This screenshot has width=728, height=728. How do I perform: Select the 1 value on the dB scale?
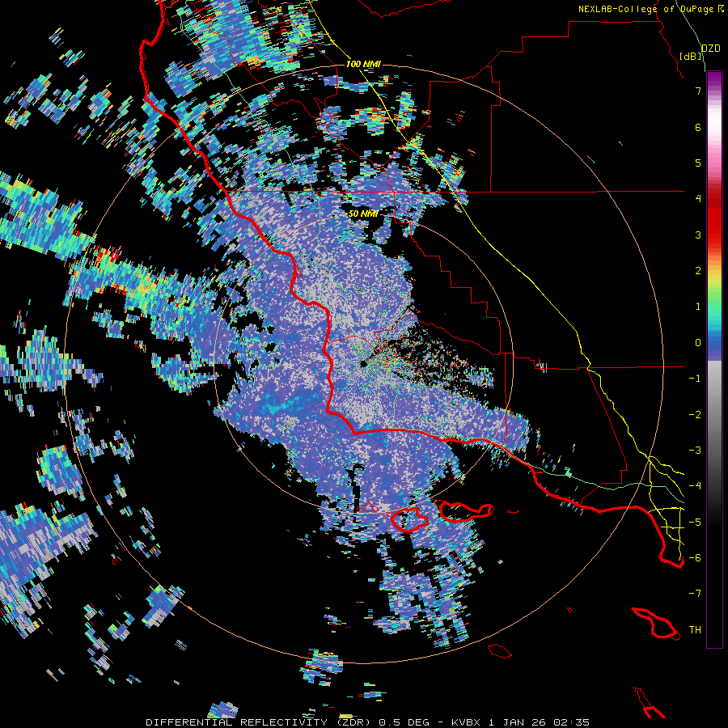click(698, 307)
